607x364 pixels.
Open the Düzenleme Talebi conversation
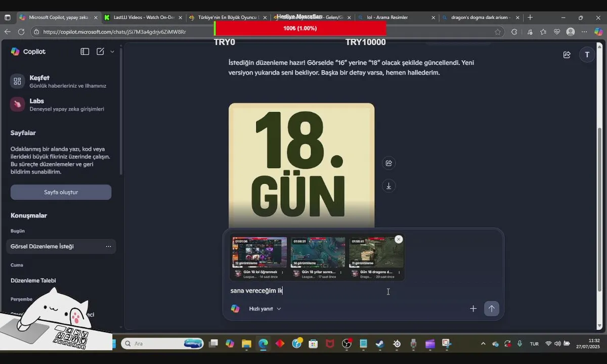tap(33, 281)
